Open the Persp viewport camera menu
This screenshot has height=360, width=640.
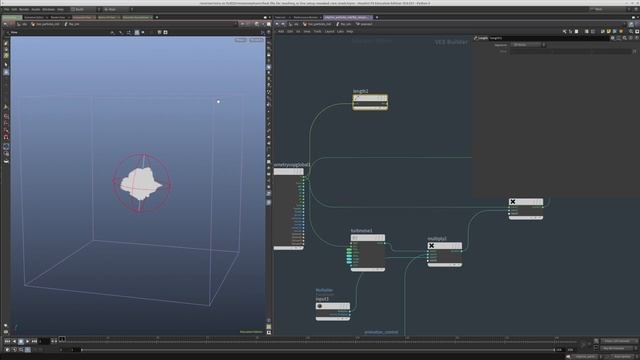(x=240, y=40)
